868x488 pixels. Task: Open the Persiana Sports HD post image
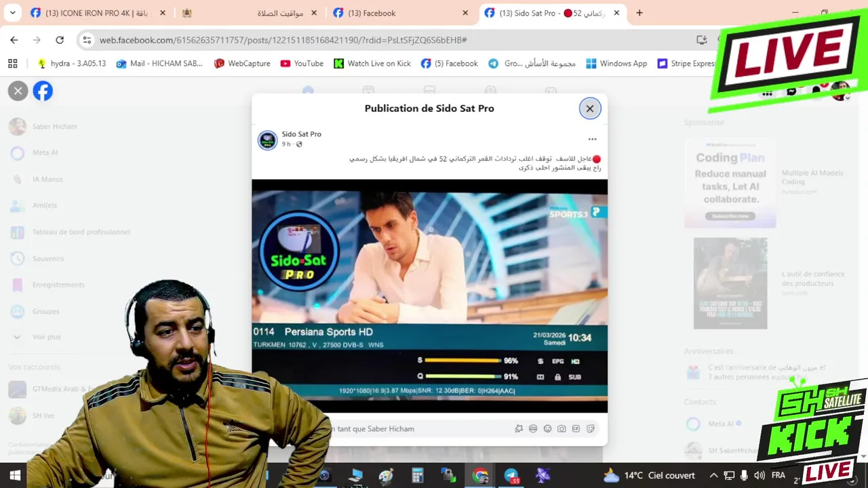(429, 296)
